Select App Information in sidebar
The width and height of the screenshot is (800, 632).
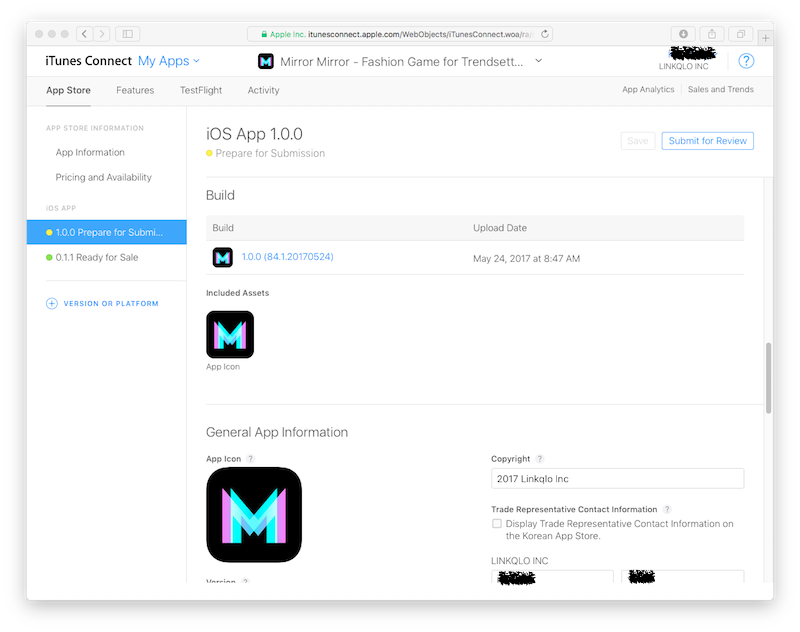[x=90, y=153]
